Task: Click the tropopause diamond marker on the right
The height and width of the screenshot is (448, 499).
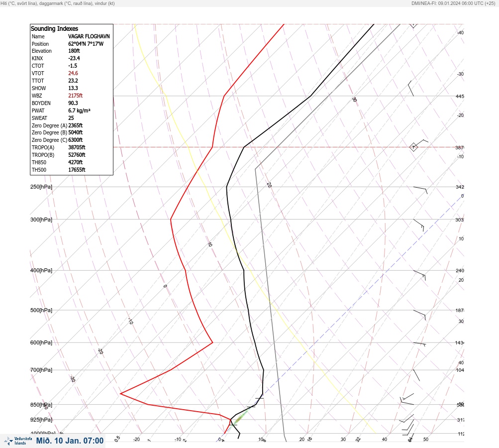Action: point(413,147)
